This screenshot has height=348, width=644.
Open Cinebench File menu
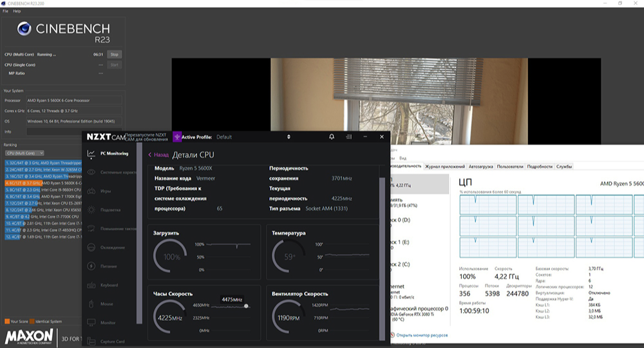point(5,11)
